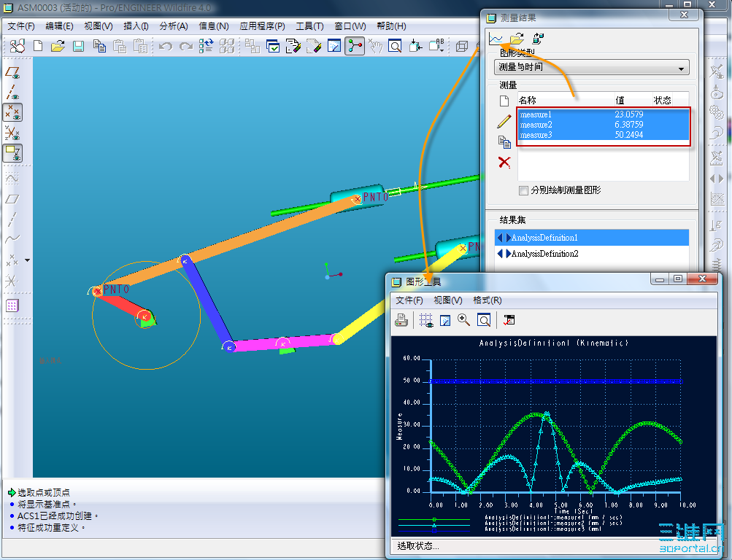The image size is (732, 560).
Task: Edit the selected measure with the pencil icon
Action: click(504, 121)
